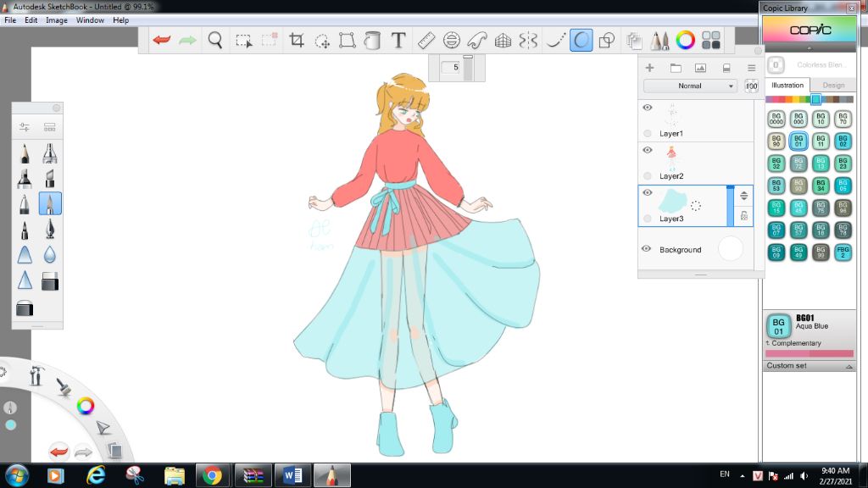Hide Layer1 using its eye icon

tap(647, 108)
